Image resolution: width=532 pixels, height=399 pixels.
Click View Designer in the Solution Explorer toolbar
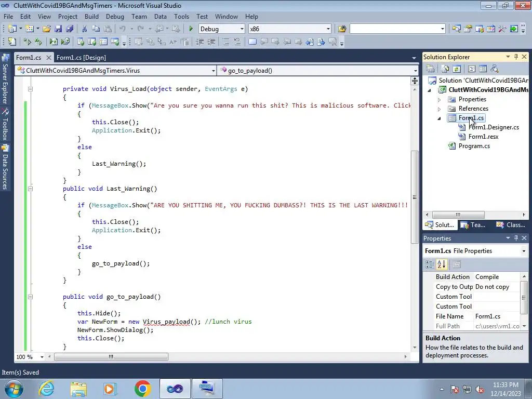483,69
